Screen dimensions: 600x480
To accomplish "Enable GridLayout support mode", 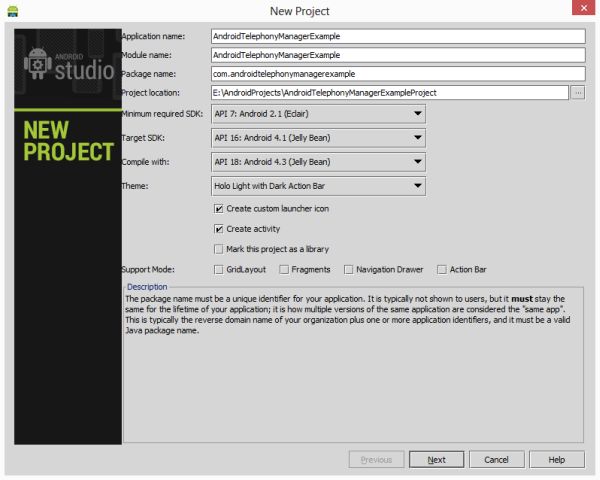I will [x=218, y=269].
